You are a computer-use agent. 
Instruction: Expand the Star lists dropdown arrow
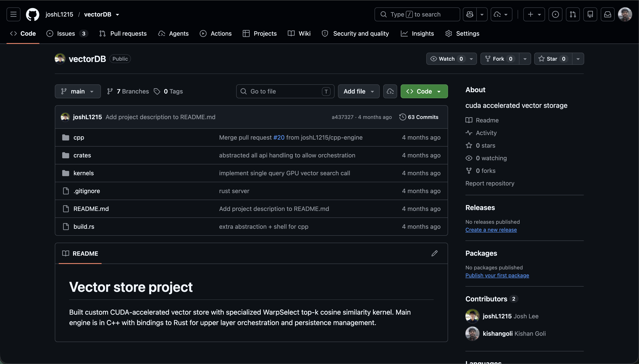[578, 59]
